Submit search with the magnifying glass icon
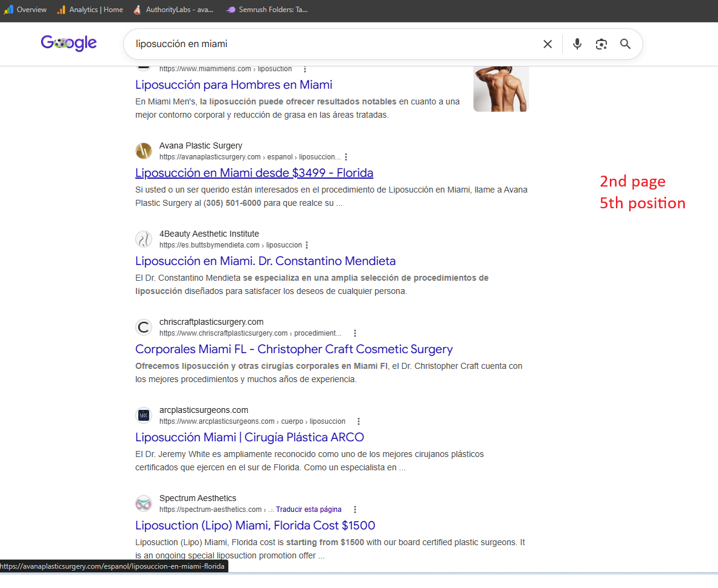The width and height of the screenshot is (718, 588). [x=625, y=44]
